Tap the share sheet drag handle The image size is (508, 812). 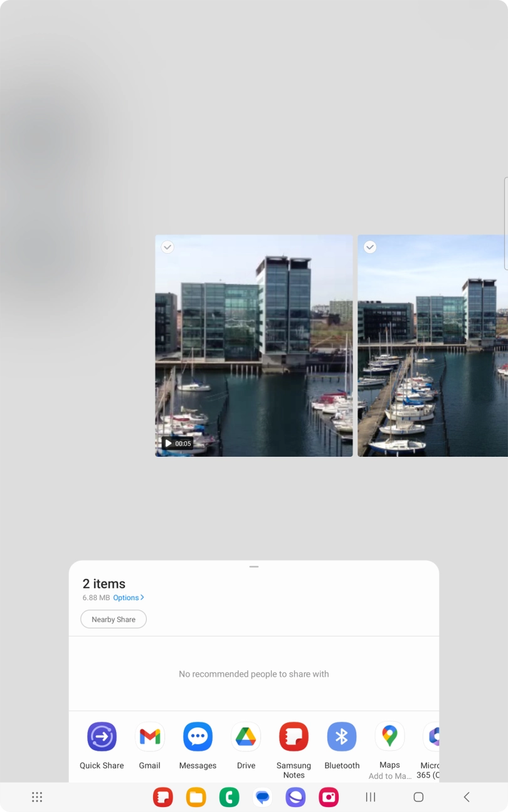tap(254, 566)
